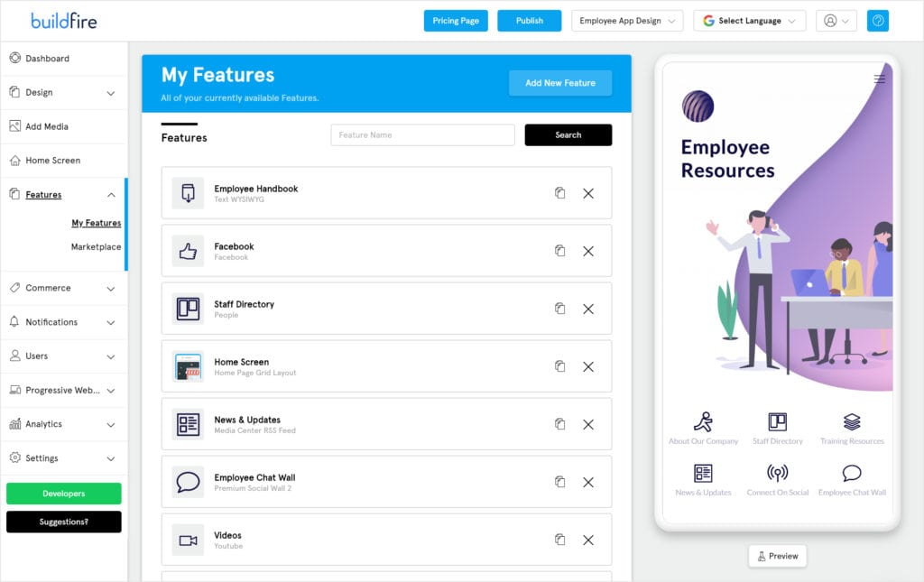
Task: Delete the Facebook feature with X icon
Action: coord(588,251)
